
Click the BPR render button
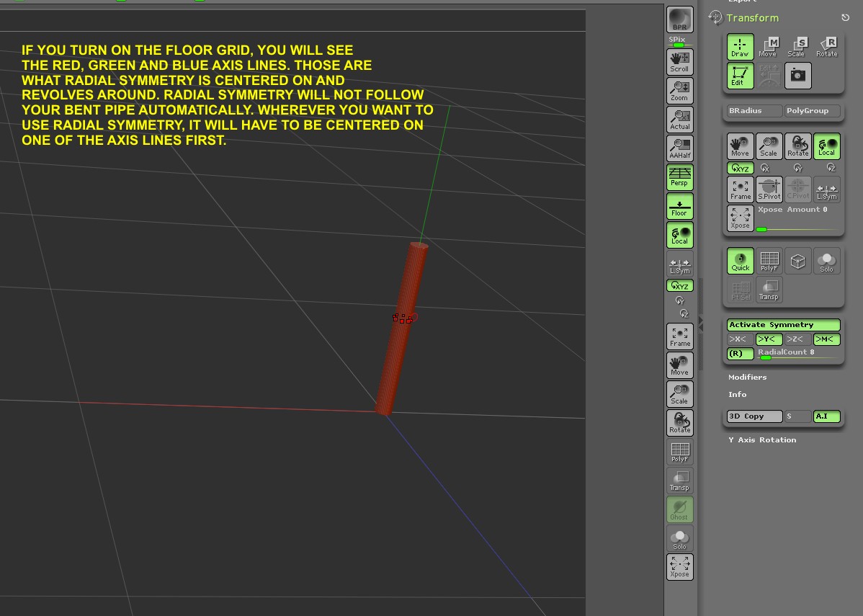(x=680, y=20)
